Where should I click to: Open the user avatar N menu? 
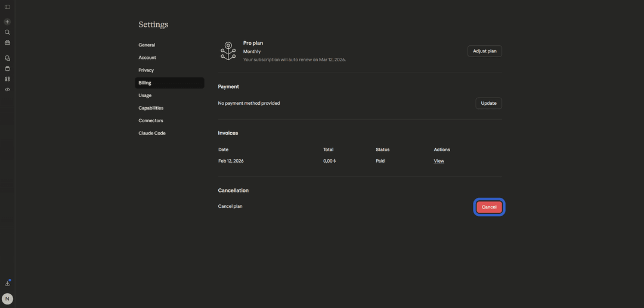tap(7, 299)
